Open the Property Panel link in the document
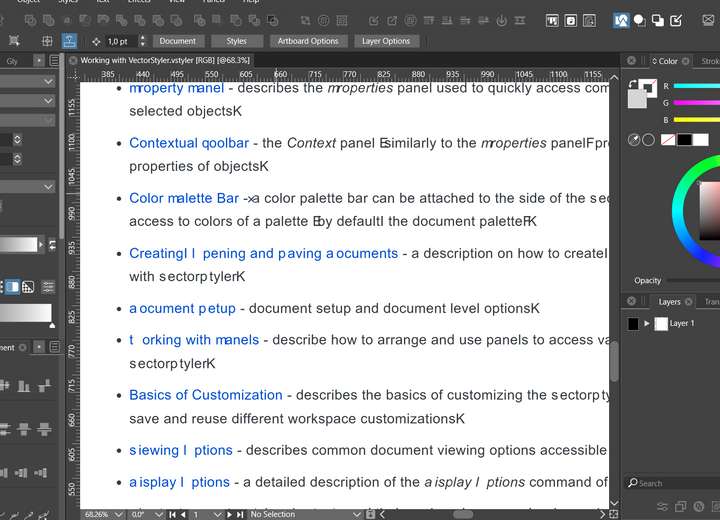This screenshot has width=720, height=520. pyautogui.click(x=176, y=88)
